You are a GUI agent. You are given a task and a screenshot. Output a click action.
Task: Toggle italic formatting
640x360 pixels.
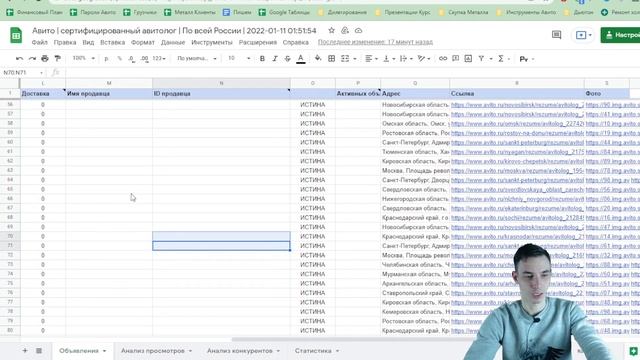[275, 59]
